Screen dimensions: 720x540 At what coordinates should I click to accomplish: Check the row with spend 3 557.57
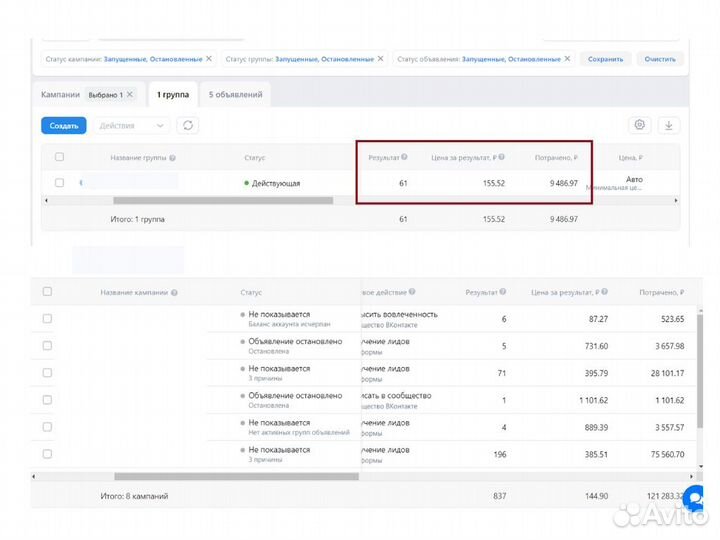[47, 427]
